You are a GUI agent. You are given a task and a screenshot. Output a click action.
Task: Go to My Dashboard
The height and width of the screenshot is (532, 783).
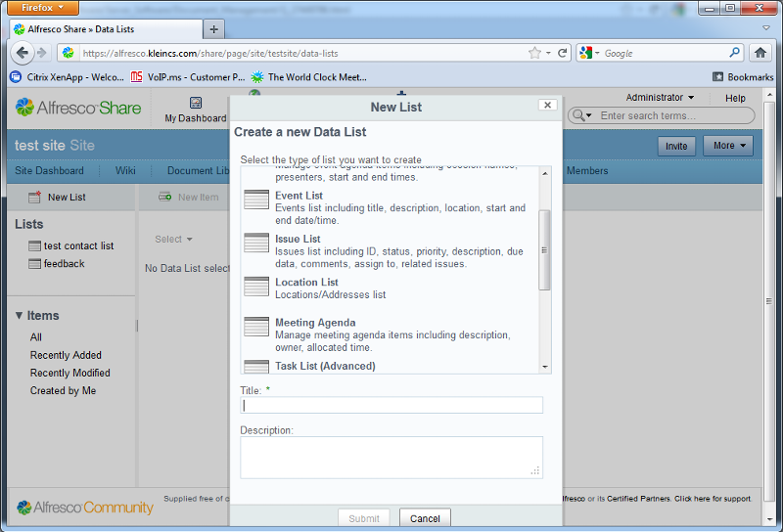coord(195,110)
